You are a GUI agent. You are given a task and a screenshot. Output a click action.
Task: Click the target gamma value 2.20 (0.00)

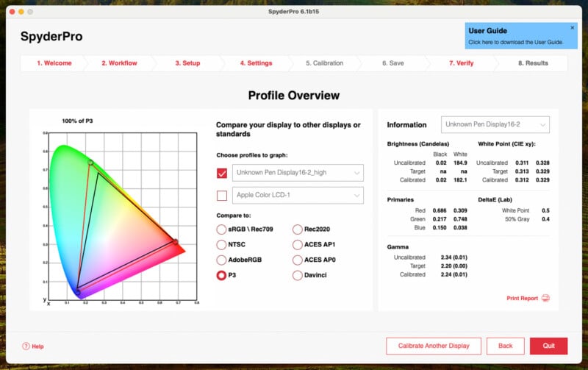(453, 266)
